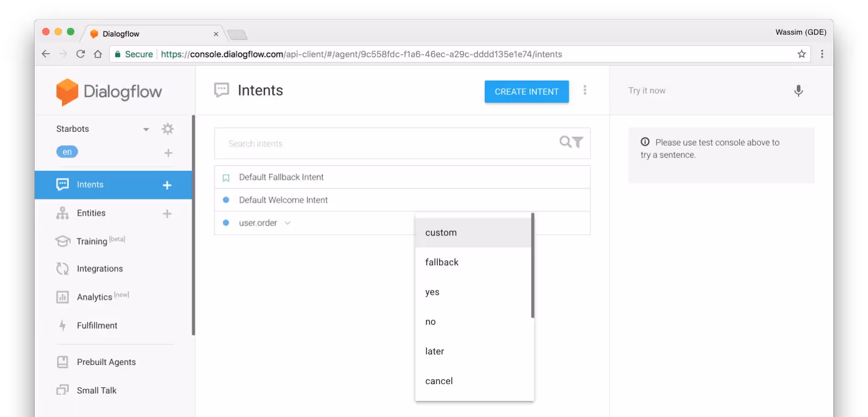Click the microphone icon in test console
The height and width of the screenshot is (417, 868).
pos(799,90)
